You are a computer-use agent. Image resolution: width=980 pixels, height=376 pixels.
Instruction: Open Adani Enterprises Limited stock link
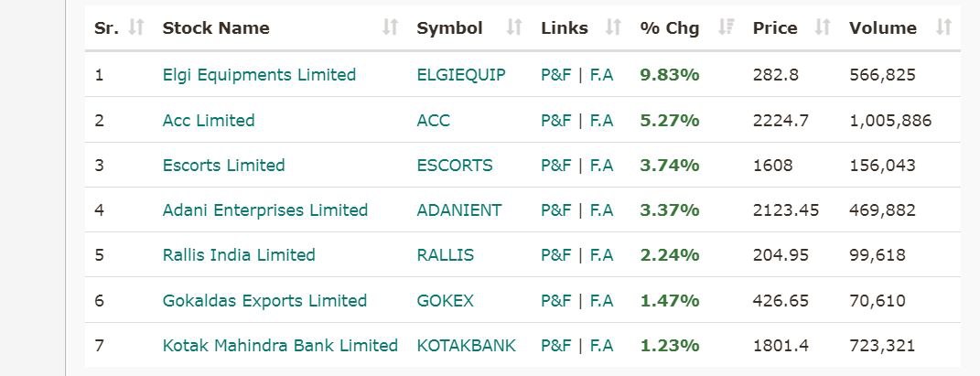265,210
